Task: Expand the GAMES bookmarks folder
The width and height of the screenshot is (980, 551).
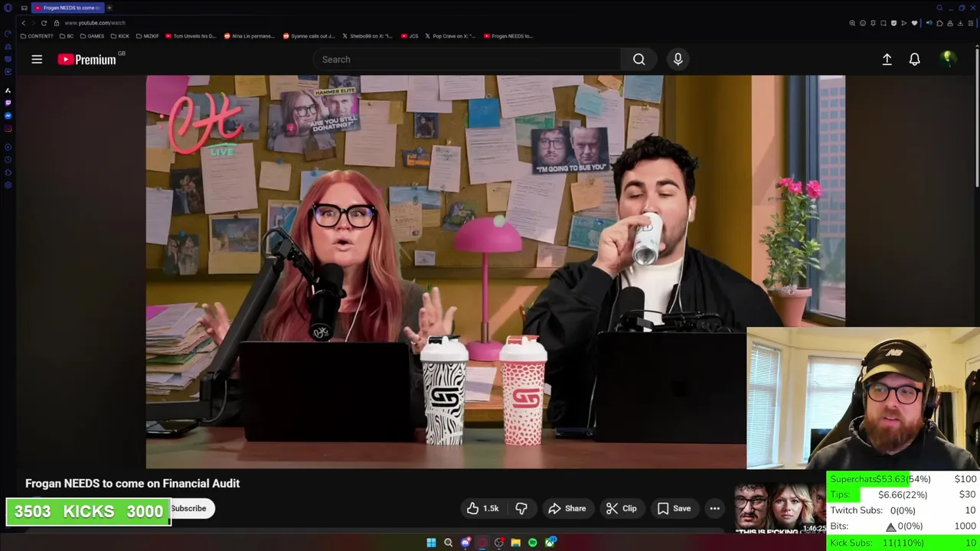Action: (x=92, y=36)
